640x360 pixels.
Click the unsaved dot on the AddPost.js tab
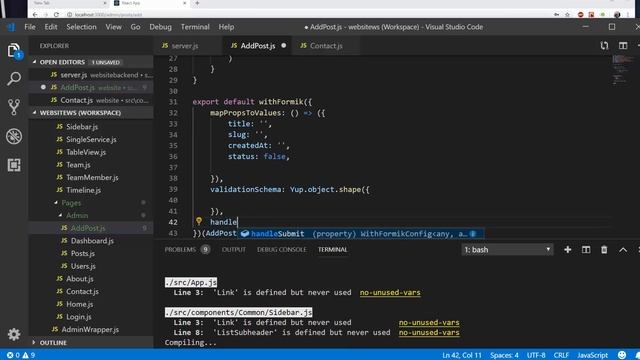coord(284,46)
